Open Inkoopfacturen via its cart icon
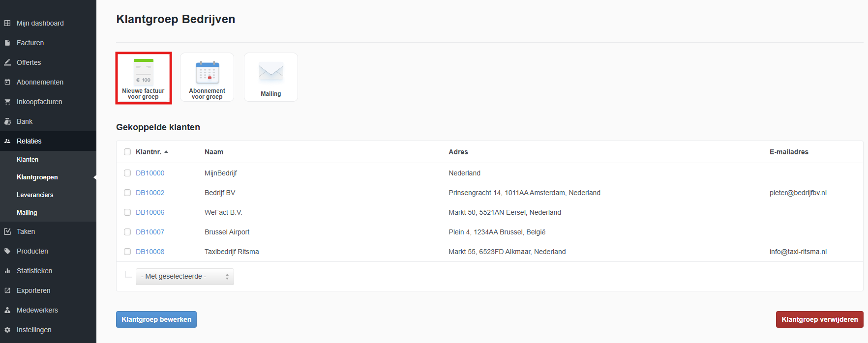This screenshot has height=343, width=868. tap(7, 102)
